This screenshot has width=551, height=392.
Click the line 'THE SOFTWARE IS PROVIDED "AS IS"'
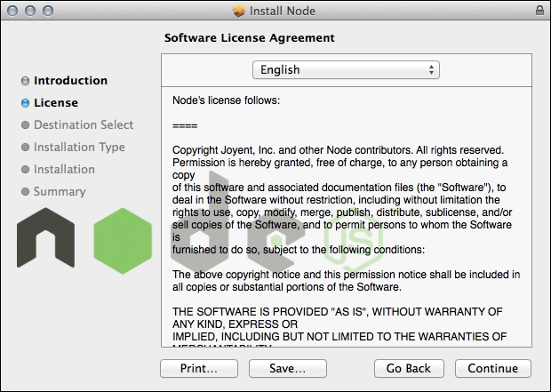coord(338,312)
